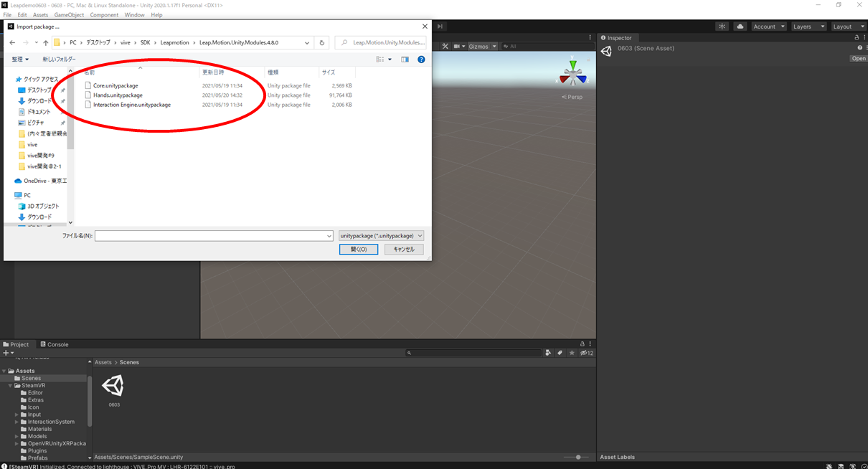Viewport: 868px width, 469px height.
Task: Open the cloud services icon
Action: pos(740,27)
